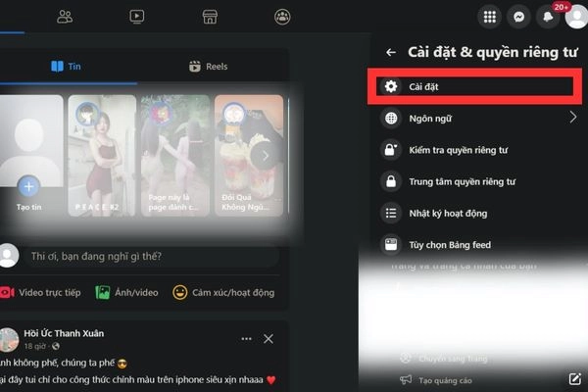Switch to the Tin stories tab
The width and height of the screenshot is (588, 392).
[x=66, y=67]
